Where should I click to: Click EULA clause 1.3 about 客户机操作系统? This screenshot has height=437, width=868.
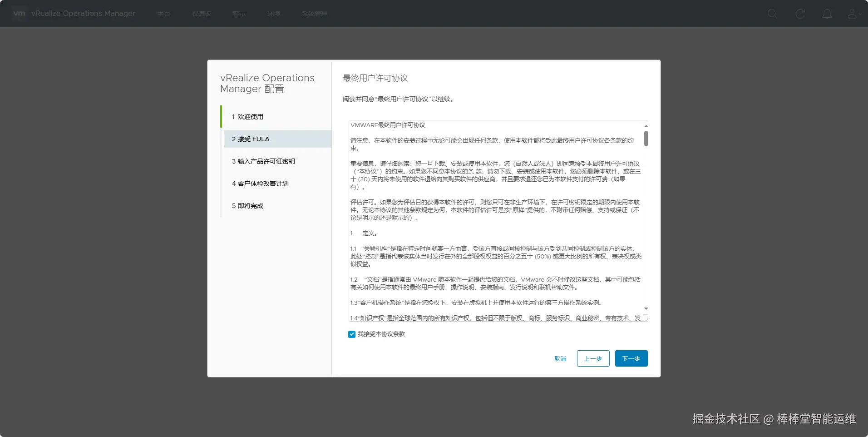click(x=477, y=303)
